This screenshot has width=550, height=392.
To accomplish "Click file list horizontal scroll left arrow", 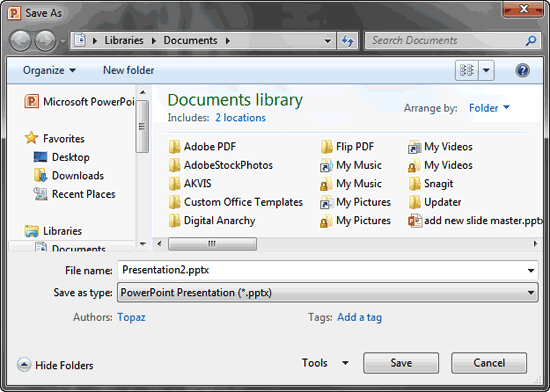I will [x=159, y=244].
